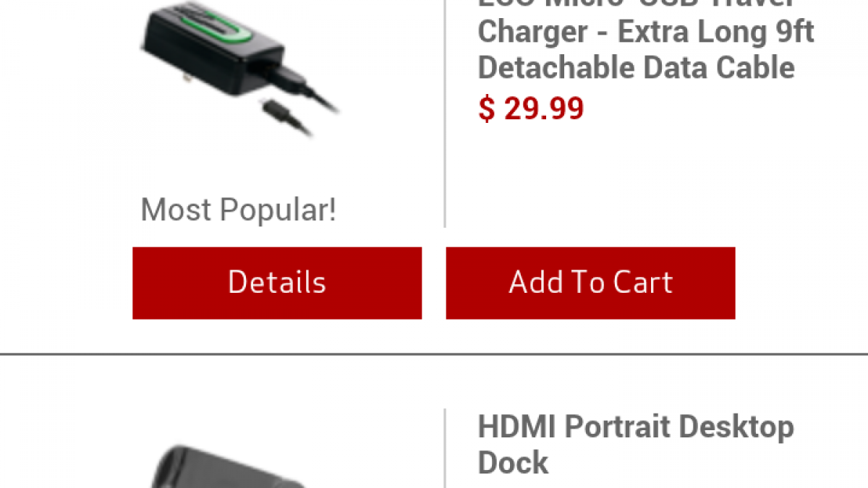Select the HDMI Portrait Desktop Dock title
The height and width of the screenshot is (488, 868).
click(636, 444)
